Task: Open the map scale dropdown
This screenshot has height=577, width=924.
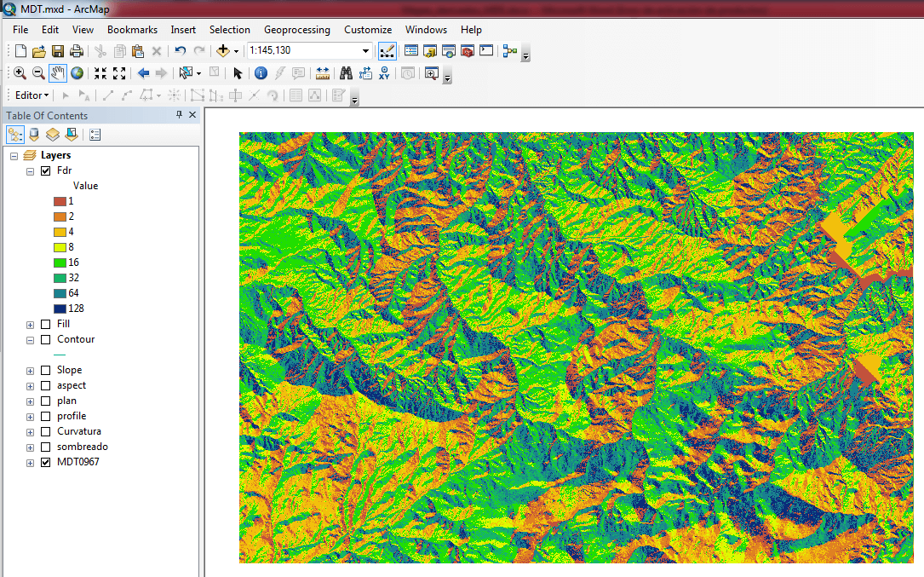Action: point(366,51)
